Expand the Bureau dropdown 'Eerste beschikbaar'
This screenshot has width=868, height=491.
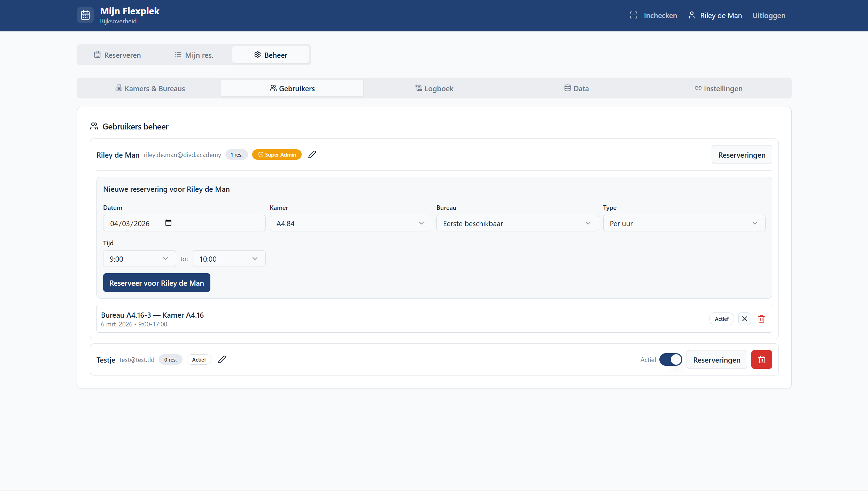click(x=517, y=223)
